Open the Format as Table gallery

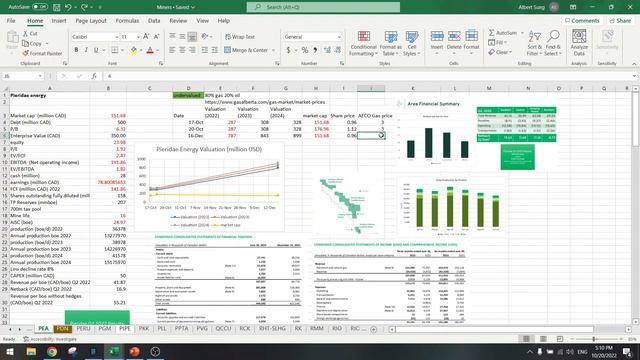391,43
